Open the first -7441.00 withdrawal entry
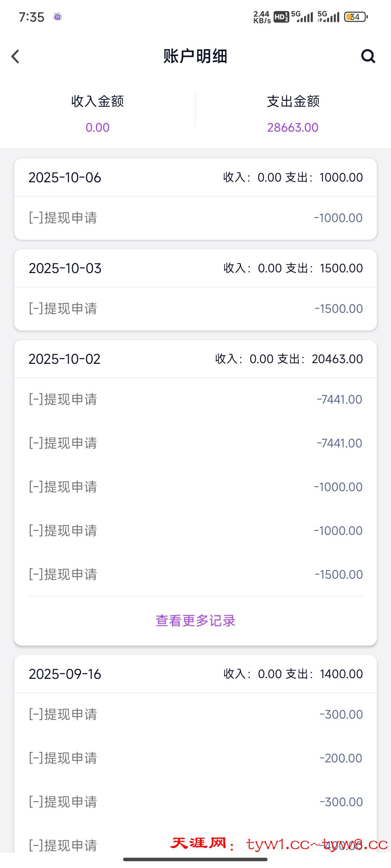The width and height of the screenshot is (391, 868). tap(195, 400)
